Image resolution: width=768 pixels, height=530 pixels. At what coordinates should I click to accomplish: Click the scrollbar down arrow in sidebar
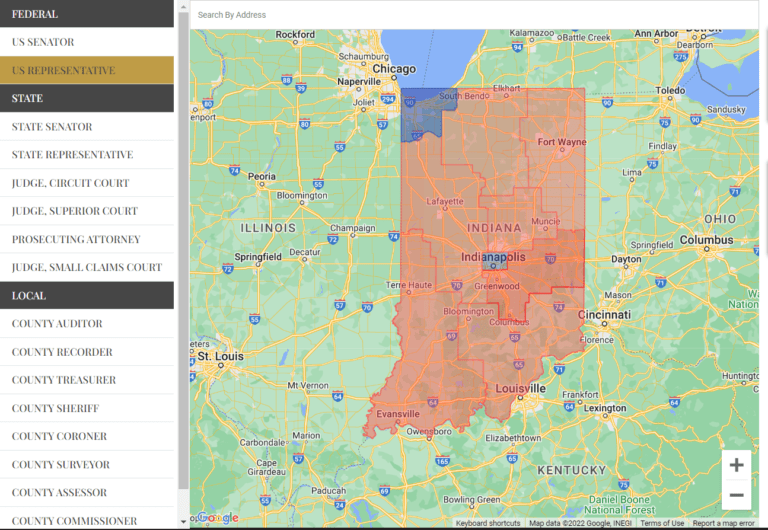[183, 521]
